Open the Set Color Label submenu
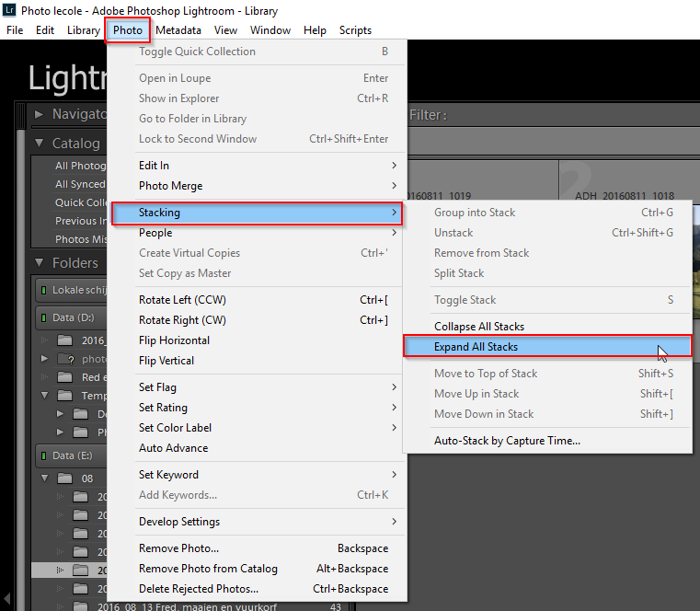Screen dimensions: 700x611 [x=175, y=428]
